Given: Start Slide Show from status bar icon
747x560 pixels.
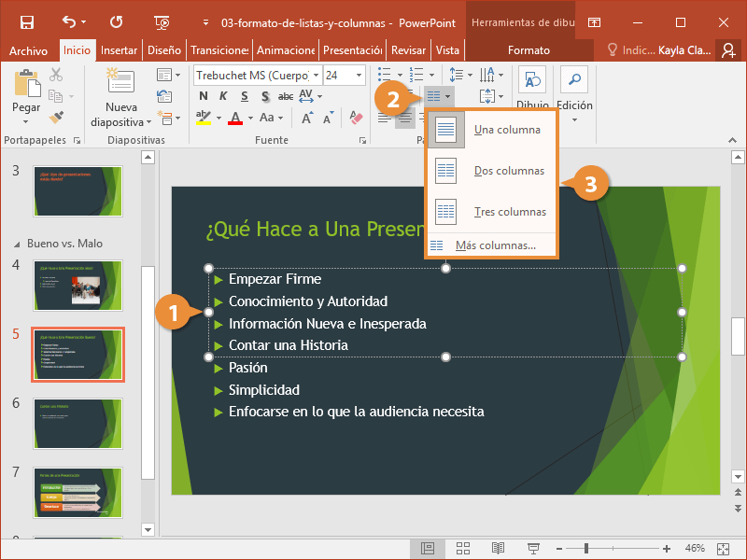Looking at the screenshot, I should click(x=533, y=548).
